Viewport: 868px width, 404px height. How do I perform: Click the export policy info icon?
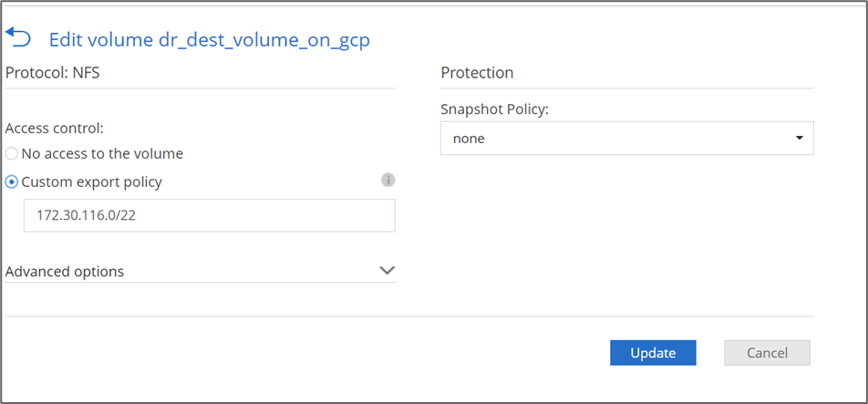pos(387,181)
